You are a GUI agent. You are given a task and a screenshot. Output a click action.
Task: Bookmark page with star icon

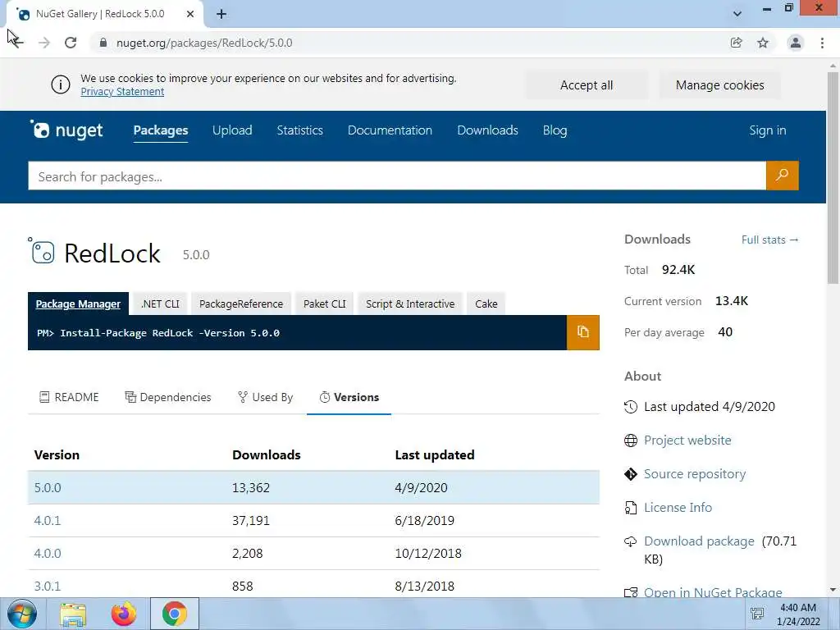[763, 43]
